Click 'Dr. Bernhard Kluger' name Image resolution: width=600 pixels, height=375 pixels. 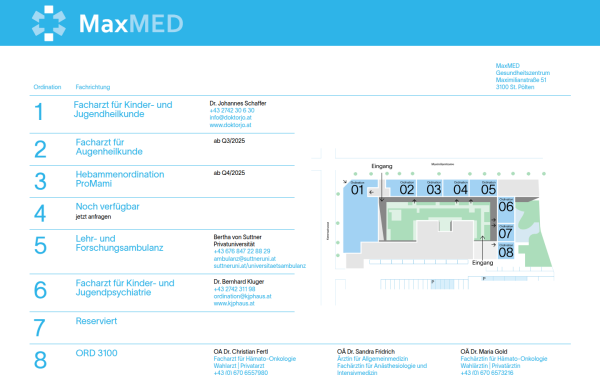[239, 282]
